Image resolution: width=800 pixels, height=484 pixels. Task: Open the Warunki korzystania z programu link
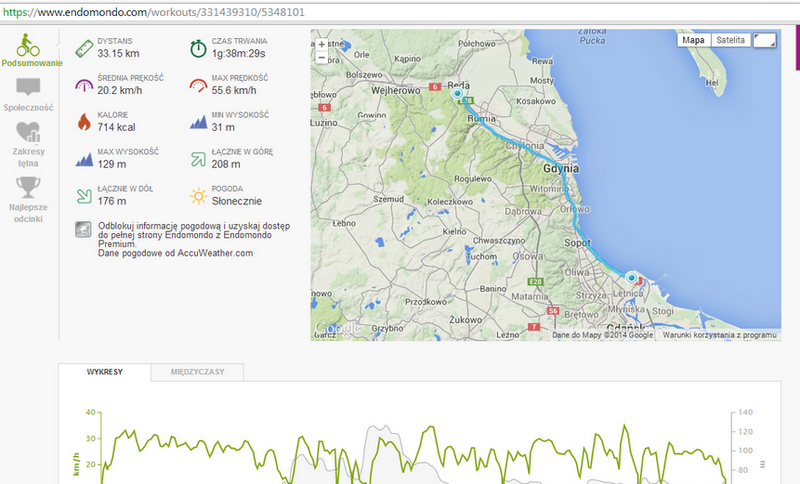(719, 335)
